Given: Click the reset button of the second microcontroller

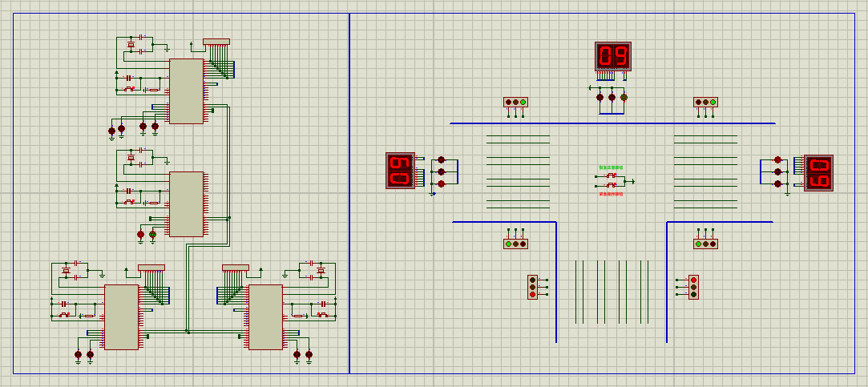Looking at the screenshot, I should (128, 202).
